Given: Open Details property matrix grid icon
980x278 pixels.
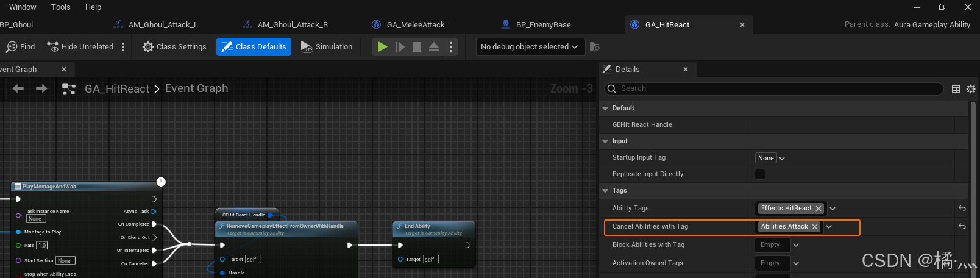Looking at the screenshot, I should [x=956, y=89].
